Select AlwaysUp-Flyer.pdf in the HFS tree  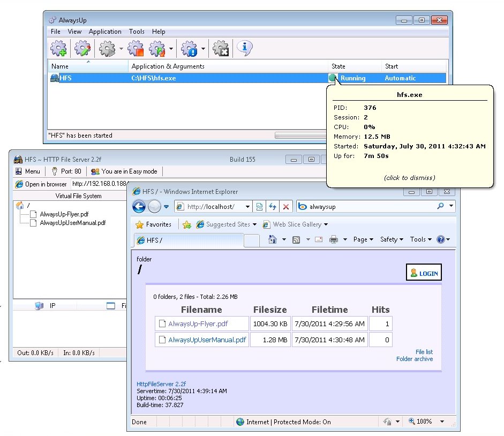tap(64, 214)
